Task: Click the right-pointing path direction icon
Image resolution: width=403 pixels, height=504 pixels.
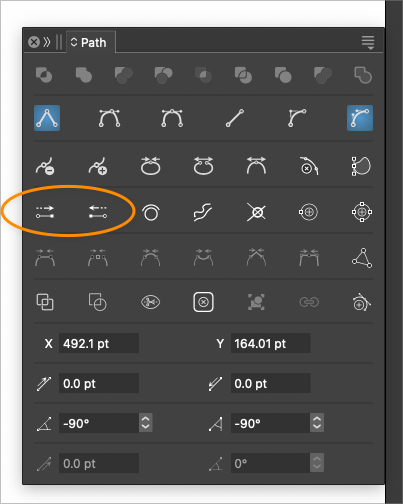Action: point(45,212)
